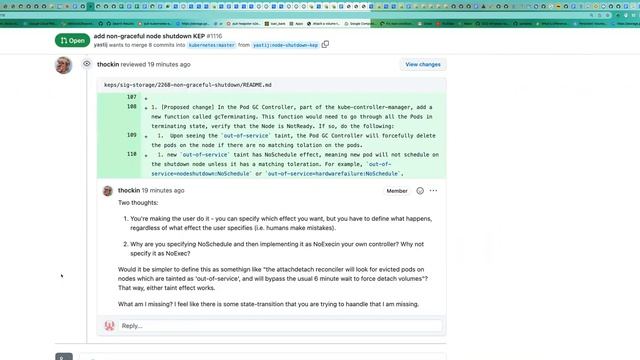Click the thockin reviewer name link
The height and width of the screenshot is (360, 640).
[108, 64]
